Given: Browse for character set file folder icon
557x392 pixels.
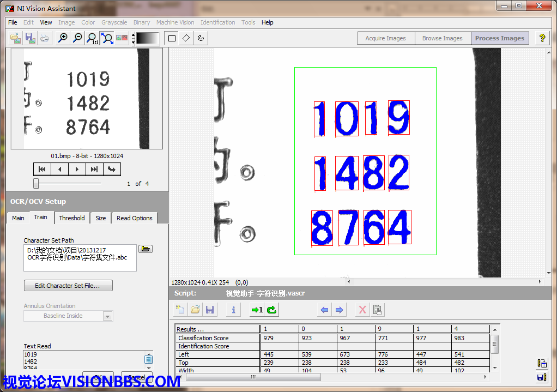Looking at the screenshot, I should click(145, 249).
